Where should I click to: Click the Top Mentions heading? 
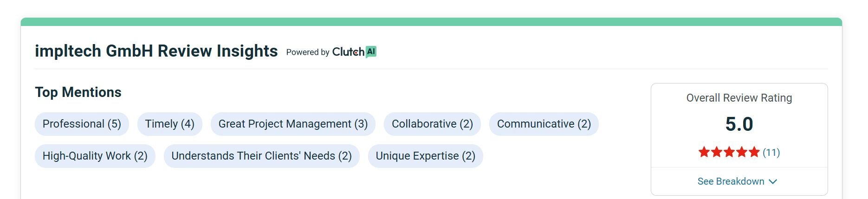coord(78,92)
